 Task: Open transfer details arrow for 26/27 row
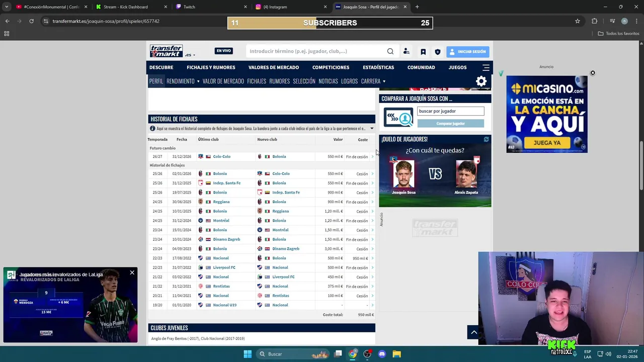(x=372, y=157)
